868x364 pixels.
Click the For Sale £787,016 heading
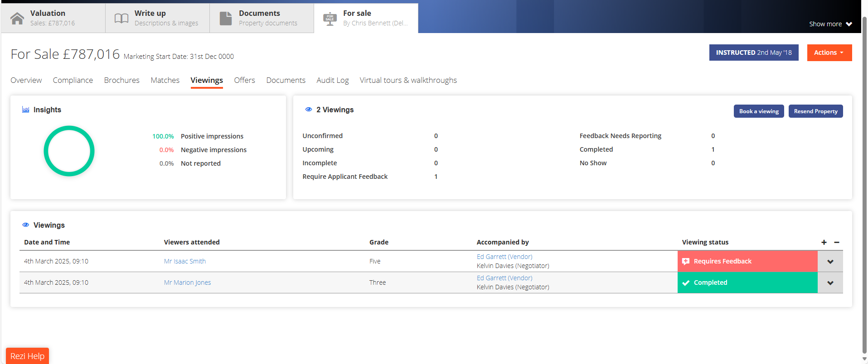click(x=65, y=54)
